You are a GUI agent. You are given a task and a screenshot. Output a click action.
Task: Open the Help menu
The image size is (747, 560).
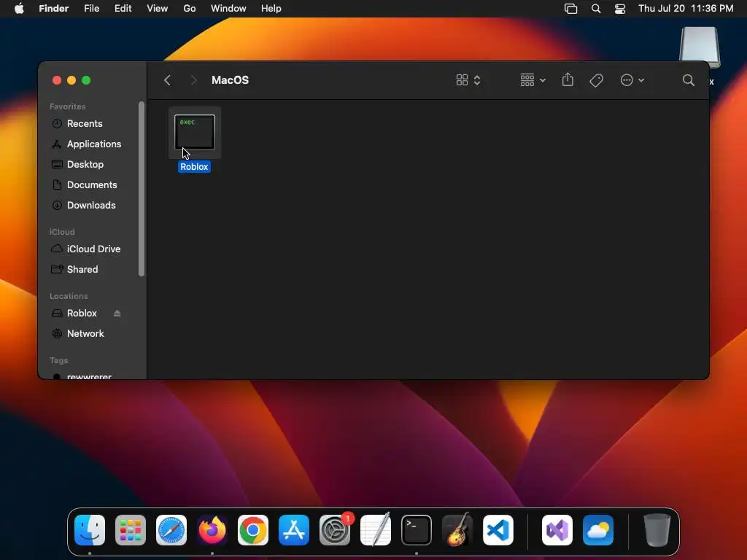(271, 9)
